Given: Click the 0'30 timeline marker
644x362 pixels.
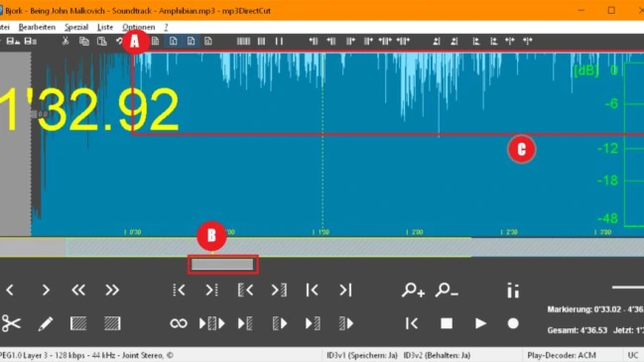Looking at the screenshot, I should tap(132, 232).
